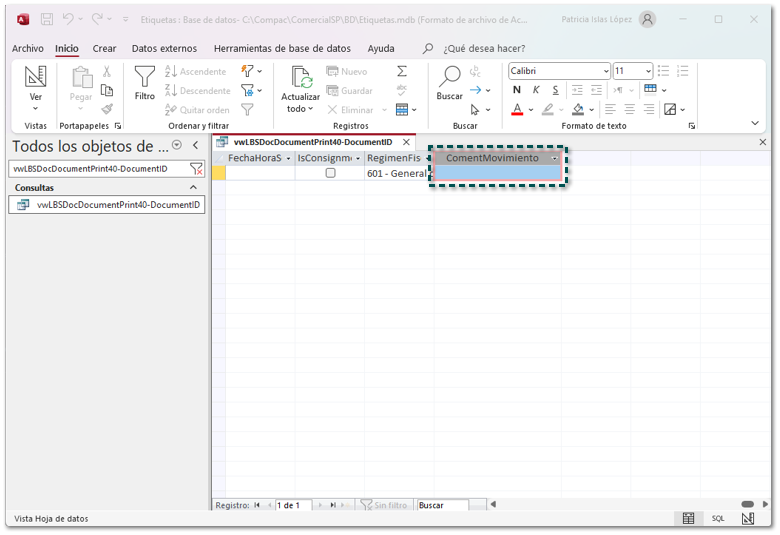Viewport: 780px width, 535px height.
Task: Toggle the IsConsignment checkbox
Action: click(x=330, y=173)
